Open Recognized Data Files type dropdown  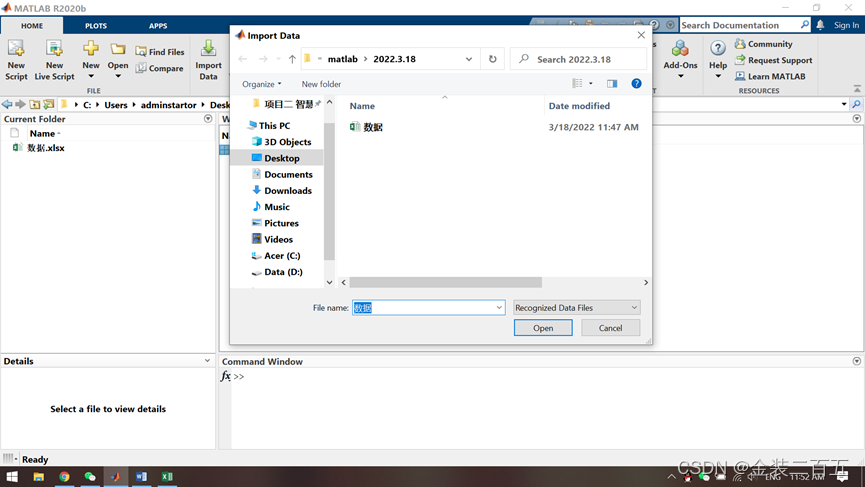[576, 308]
